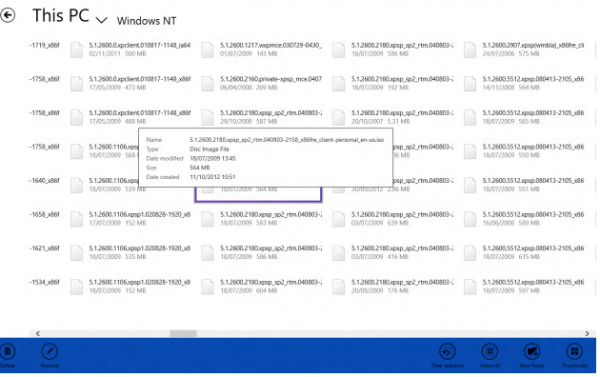Select file icon for the 488 MB xpclient item
600x377 pixels.
[77, 118]
